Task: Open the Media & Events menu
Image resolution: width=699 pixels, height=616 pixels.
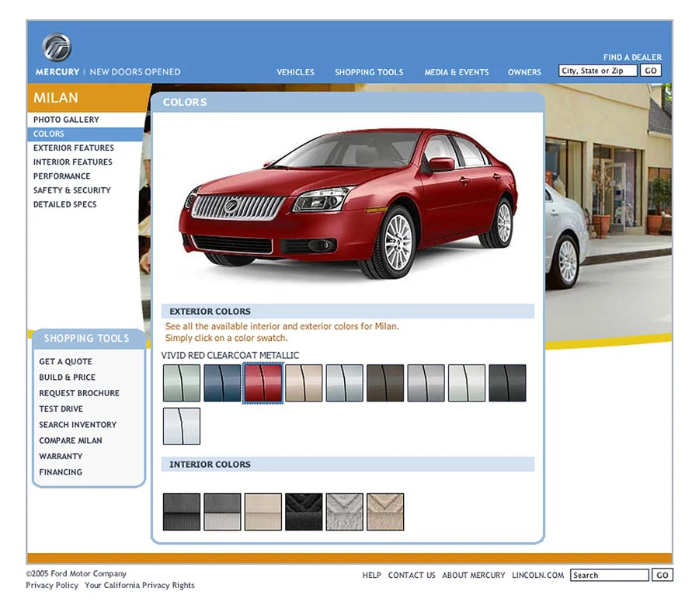Action: [x=457, y=72]
